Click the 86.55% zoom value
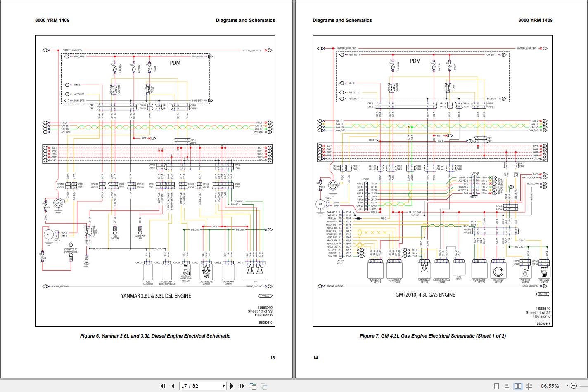 [x=550, y=386]
